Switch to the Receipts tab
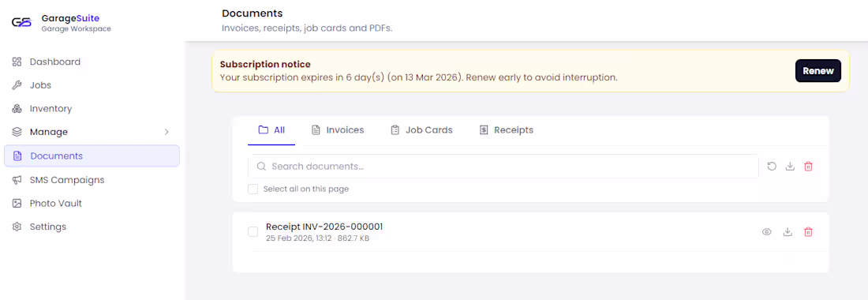The image size is (868, 300). tap(506, 130)
